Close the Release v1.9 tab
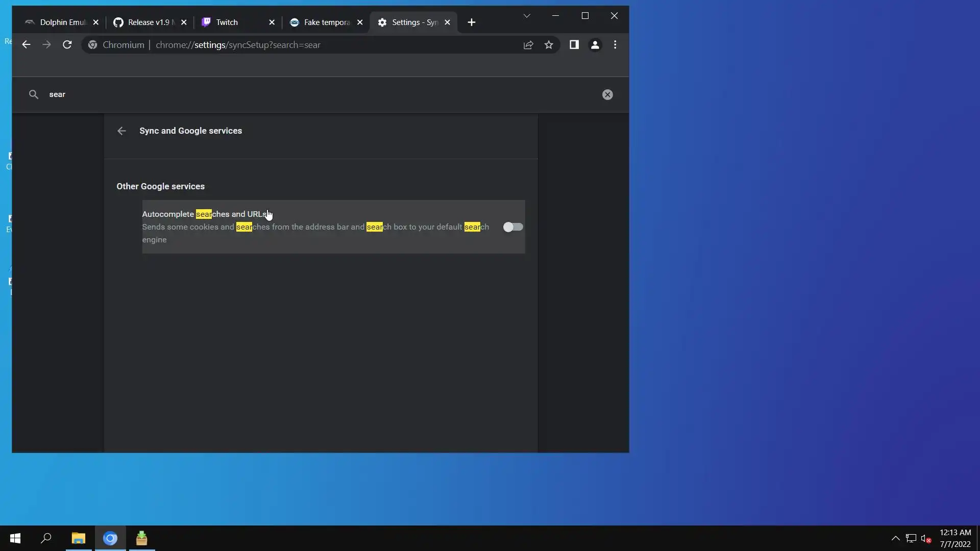Screen dimensions: 980x551 [184, 22]
